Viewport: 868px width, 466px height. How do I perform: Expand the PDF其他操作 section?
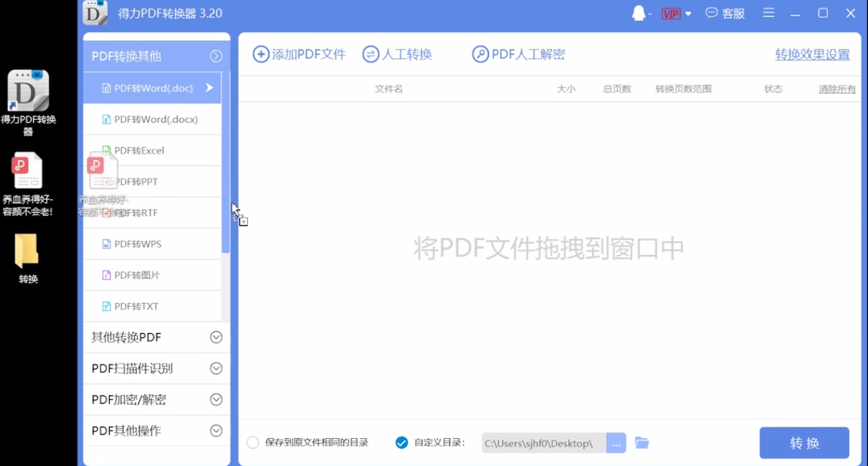click(216, 431)
